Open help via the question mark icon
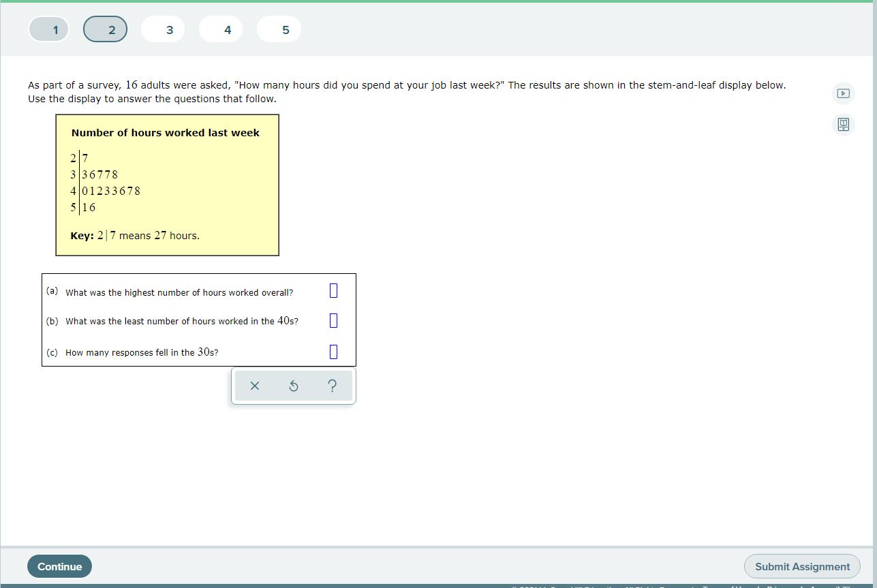The width and height of the screenshot is (877, 588). pyautogui.click(x=332, y=386)
